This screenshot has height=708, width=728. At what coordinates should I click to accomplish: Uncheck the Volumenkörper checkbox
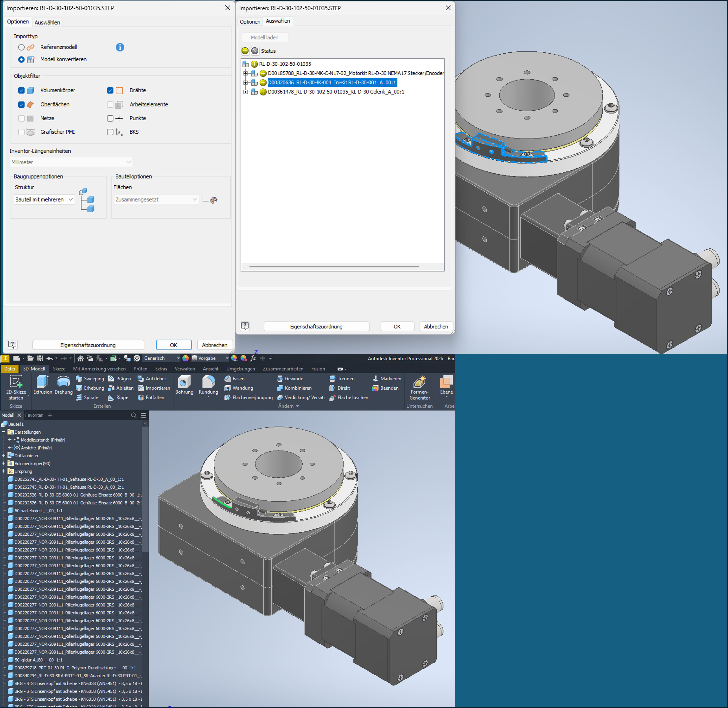coord(21,90)
